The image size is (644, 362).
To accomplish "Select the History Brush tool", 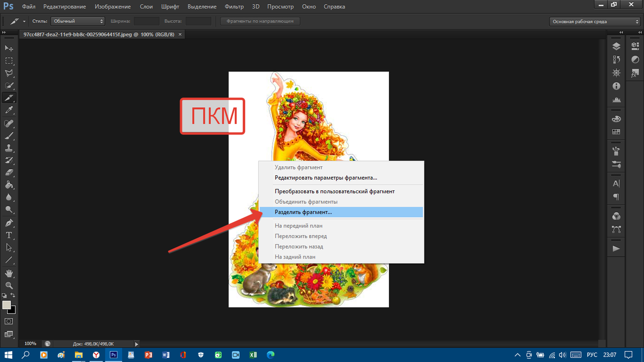I will point(9,160).
